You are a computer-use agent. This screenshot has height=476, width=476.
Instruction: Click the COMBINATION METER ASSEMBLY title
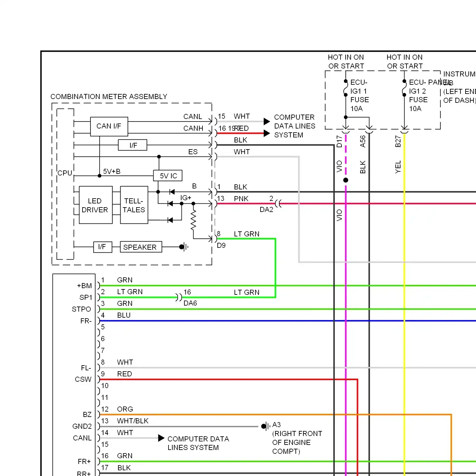coord(109,96)
